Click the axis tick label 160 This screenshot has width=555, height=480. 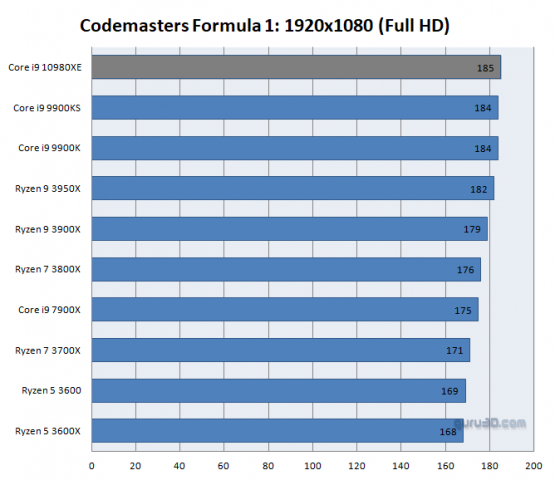point(446,466)
